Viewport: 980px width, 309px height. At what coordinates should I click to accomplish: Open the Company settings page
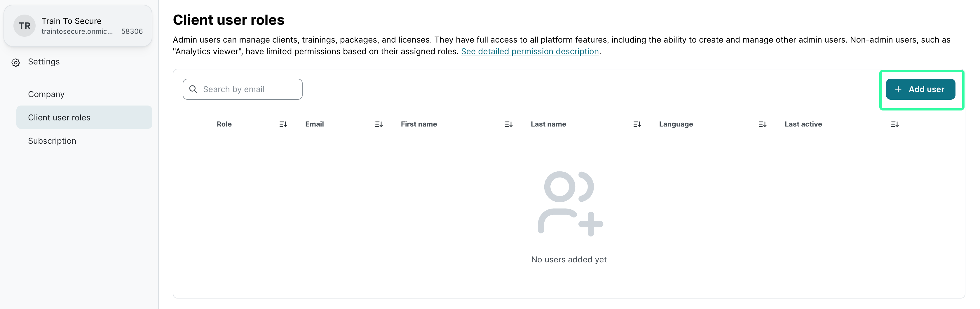pyautogui.click(x=46, y=94)
